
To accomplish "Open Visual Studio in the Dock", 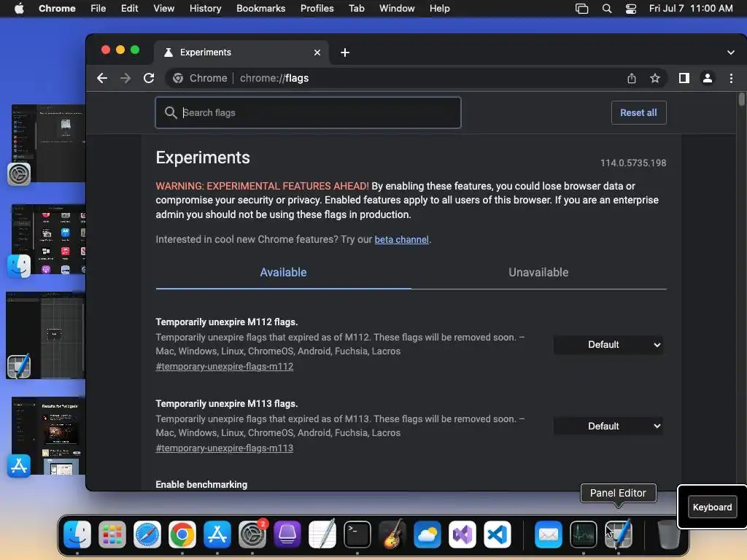I will click(x=462, y=534).
